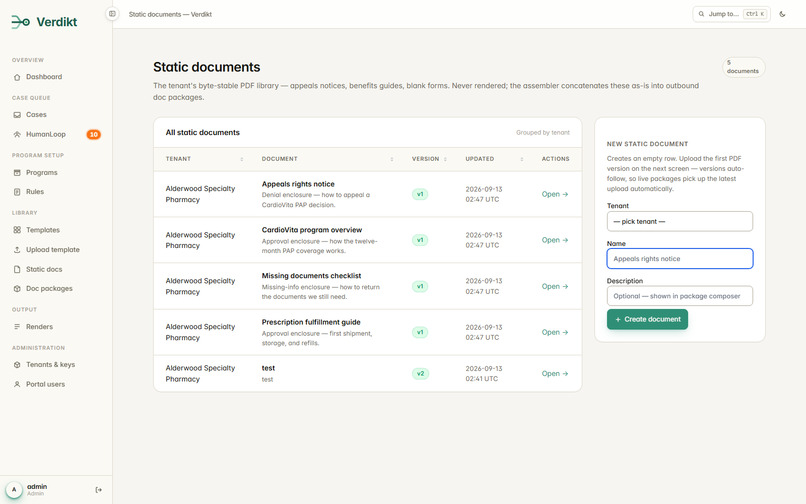Click the Dashboard home icon

click(17, 77)
